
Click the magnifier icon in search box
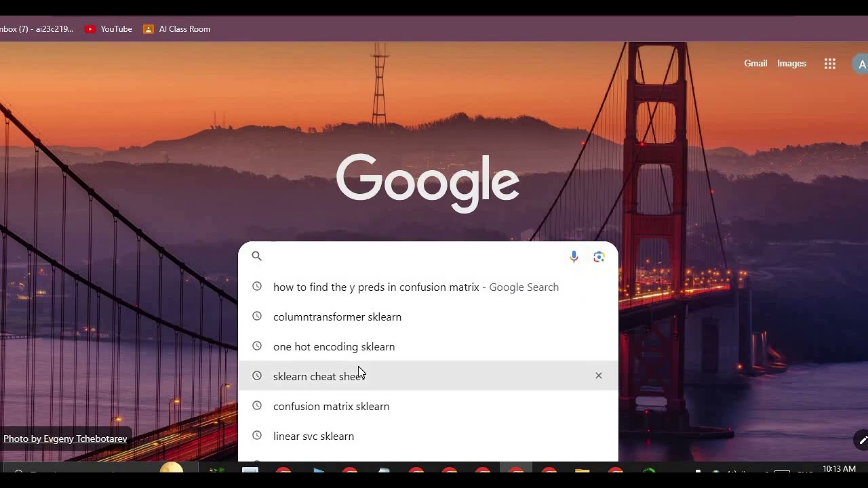(256, 256)
